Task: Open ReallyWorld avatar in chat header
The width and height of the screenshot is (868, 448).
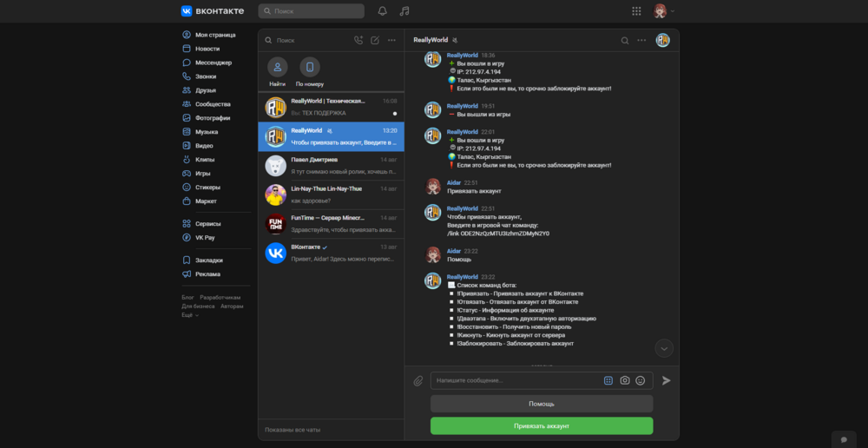Action: (x=662, y=41)
